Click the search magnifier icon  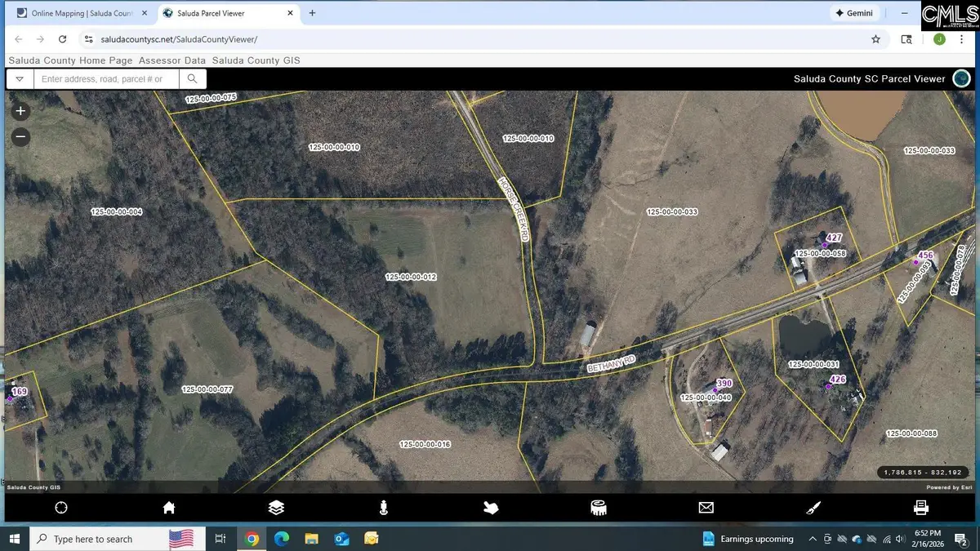click(192, 78)
